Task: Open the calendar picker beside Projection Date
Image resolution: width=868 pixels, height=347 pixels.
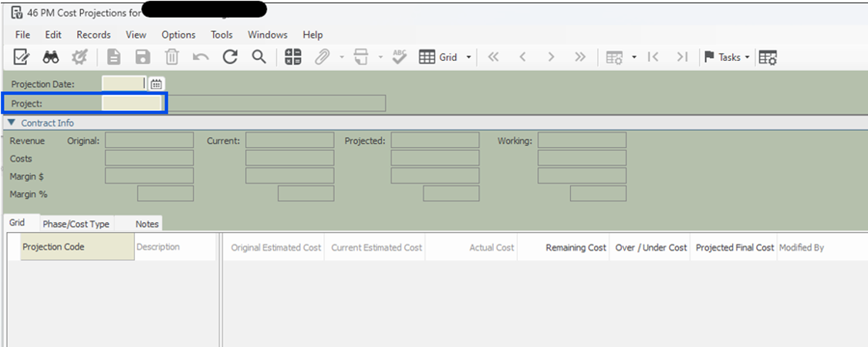Action: [x=157, y=84]
